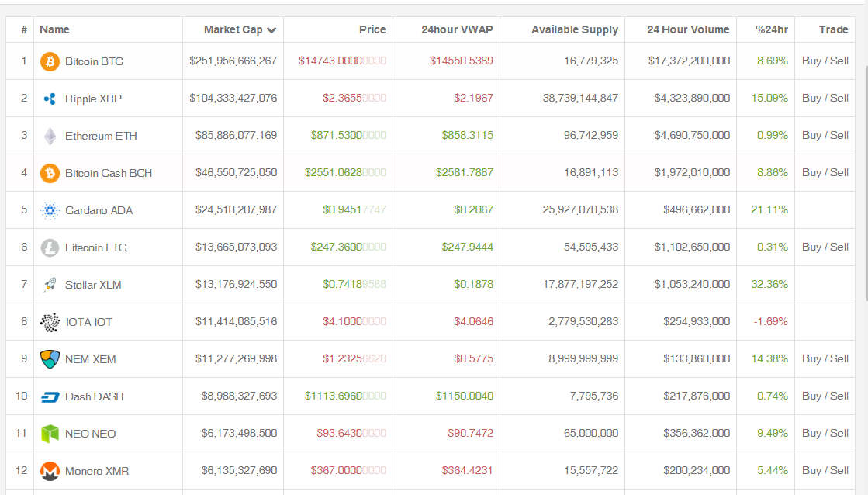Open Buy / Sell for Bitcoin Cash
Image resolution: width=868 pixels, height=495 pixels.
click(x=825, y=173)
